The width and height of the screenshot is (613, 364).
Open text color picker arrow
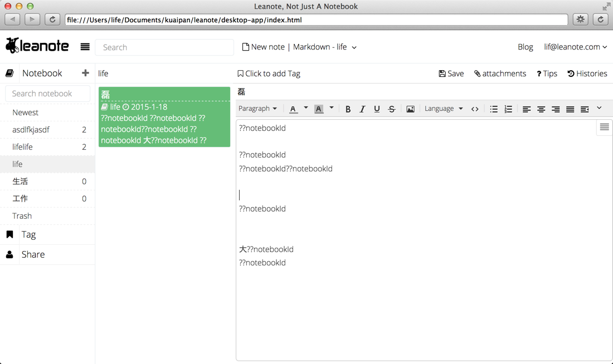[306, 108]
